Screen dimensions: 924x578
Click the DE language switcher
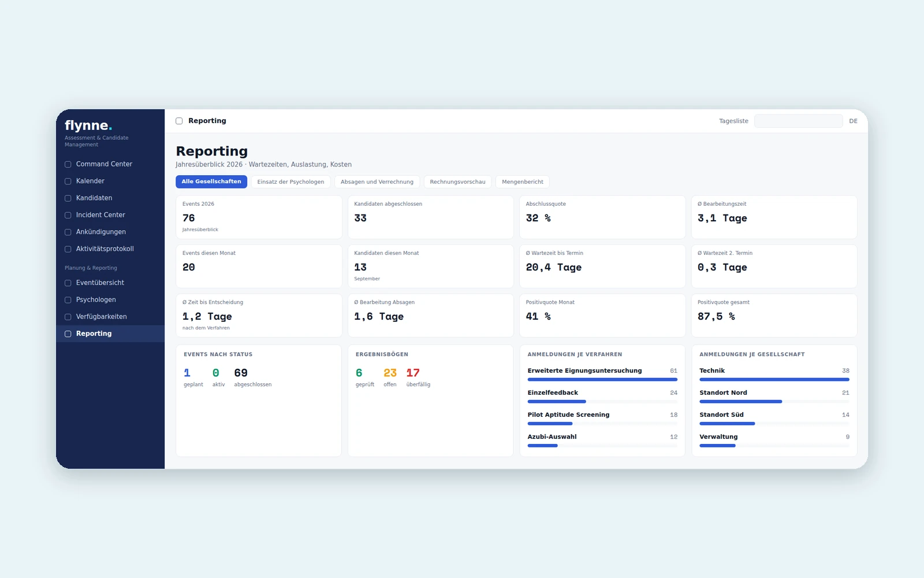[853, 121]
